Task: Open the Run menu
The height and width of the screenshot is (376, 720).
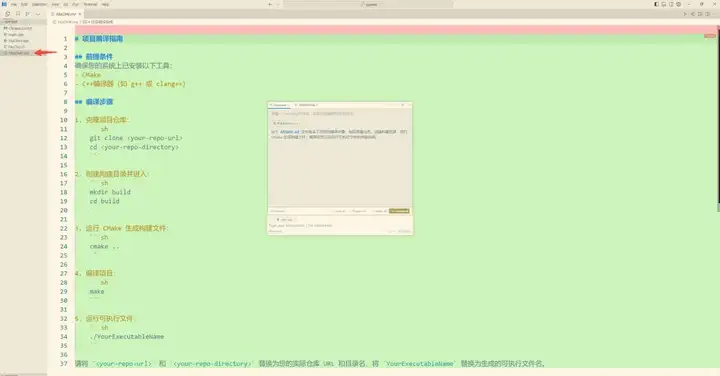Action: tap(75, 5)
